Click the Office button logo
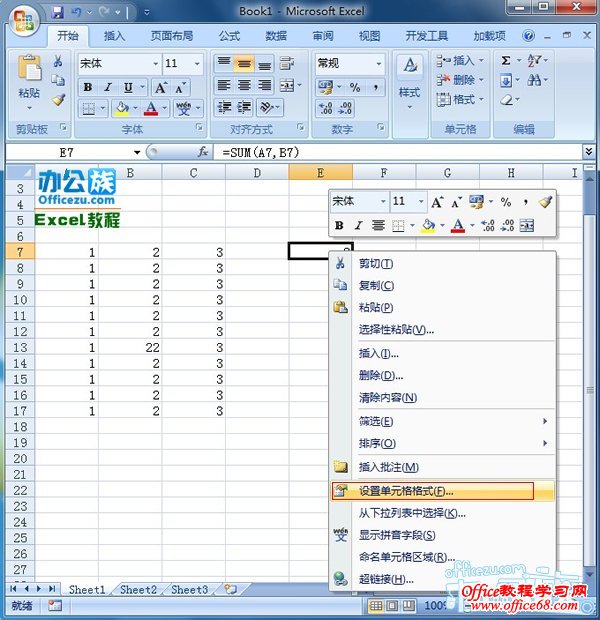The height and width of the screenshot is (620, 600). click(x=23, y=20)
